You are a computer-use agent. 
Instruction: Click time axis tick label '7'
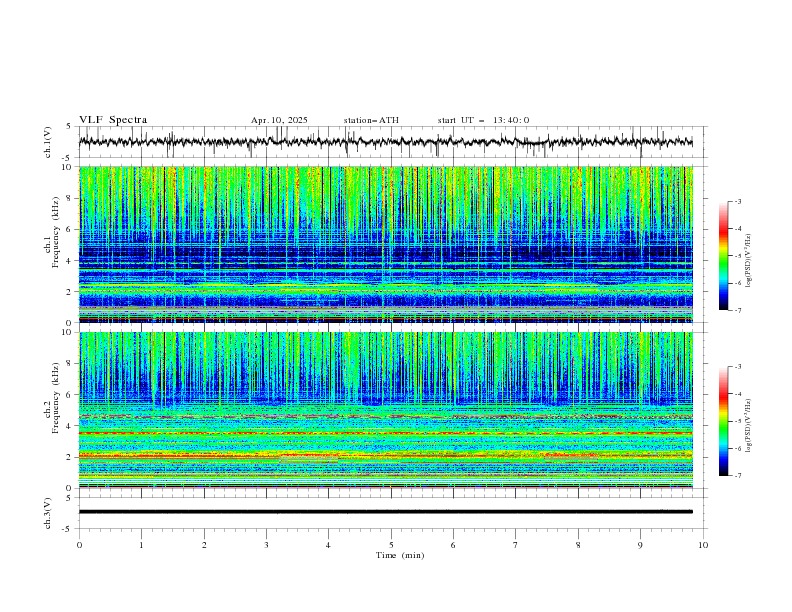coord(516,545)
